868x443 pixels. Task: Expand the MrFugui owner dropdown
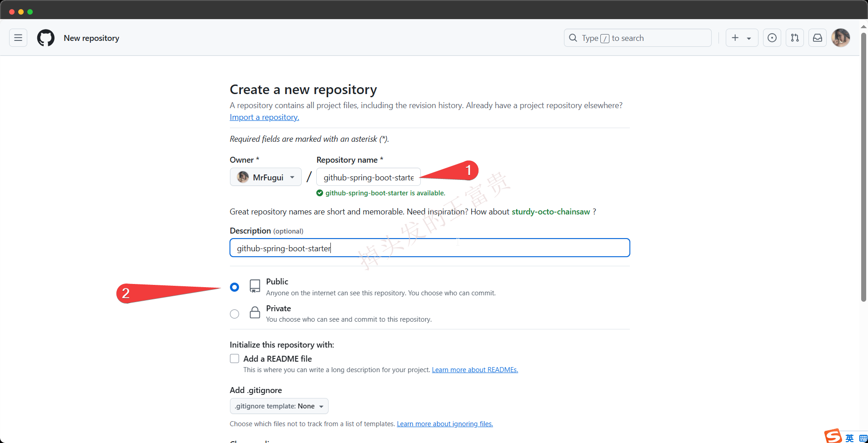point(265,177)
